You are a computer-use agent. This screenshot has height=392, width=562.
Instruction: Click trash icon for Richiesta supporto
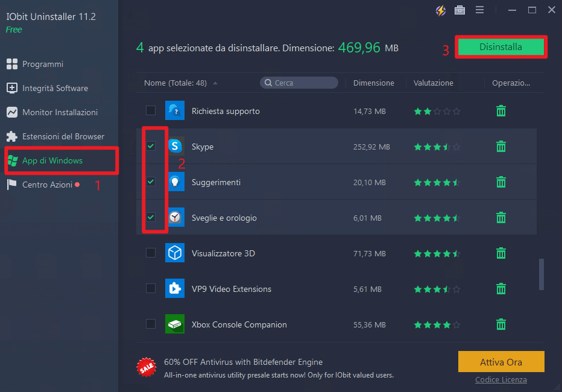tap(500, 111)
